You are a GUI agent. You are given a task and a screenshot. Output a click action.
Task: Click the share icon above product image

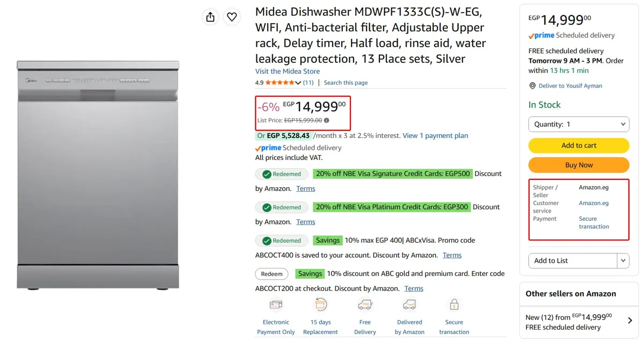(x=210, y=17)
